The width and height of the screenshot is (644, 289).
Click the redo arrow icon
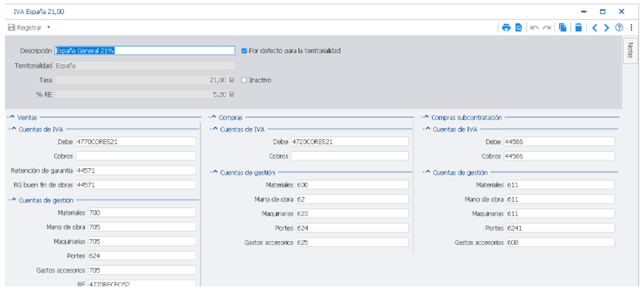point(546,27)
